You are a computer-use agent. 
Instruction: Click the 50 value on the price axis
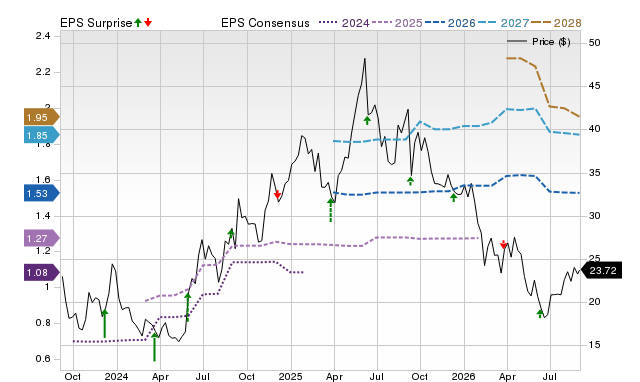tap(595, 42)
